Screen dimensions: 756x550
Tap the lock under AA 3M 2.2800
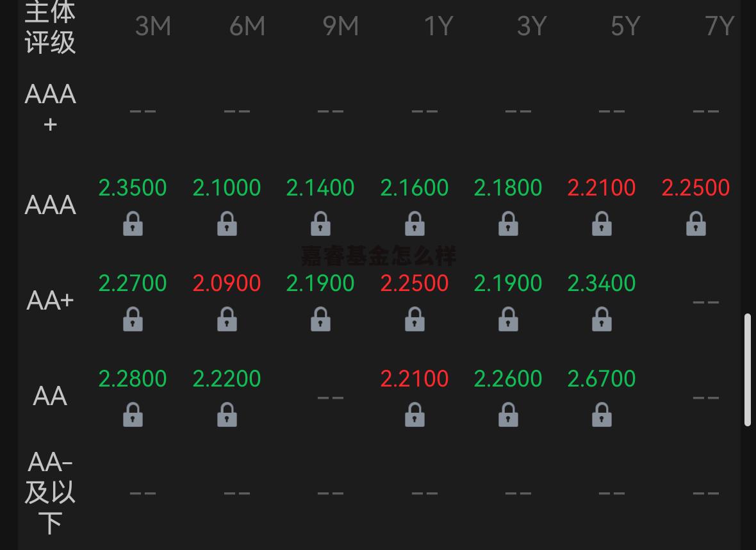[133, 415]
